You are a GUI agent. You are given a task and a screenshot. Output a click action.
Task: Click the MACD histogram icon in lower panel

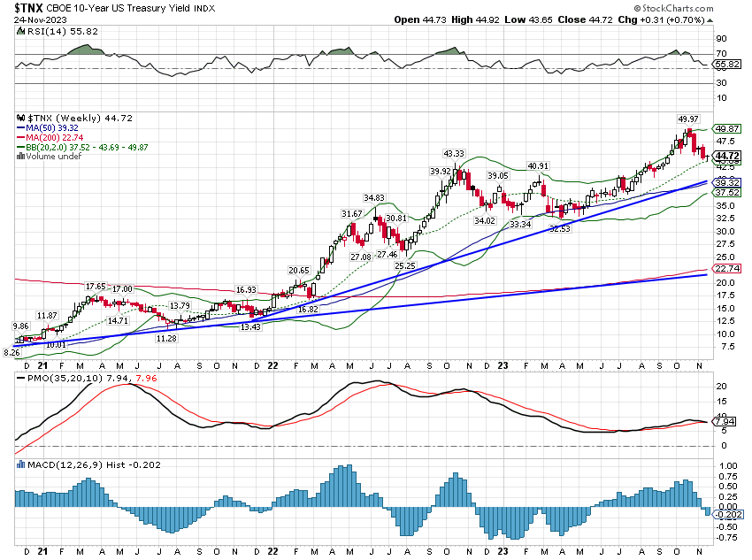pos(20,464)
